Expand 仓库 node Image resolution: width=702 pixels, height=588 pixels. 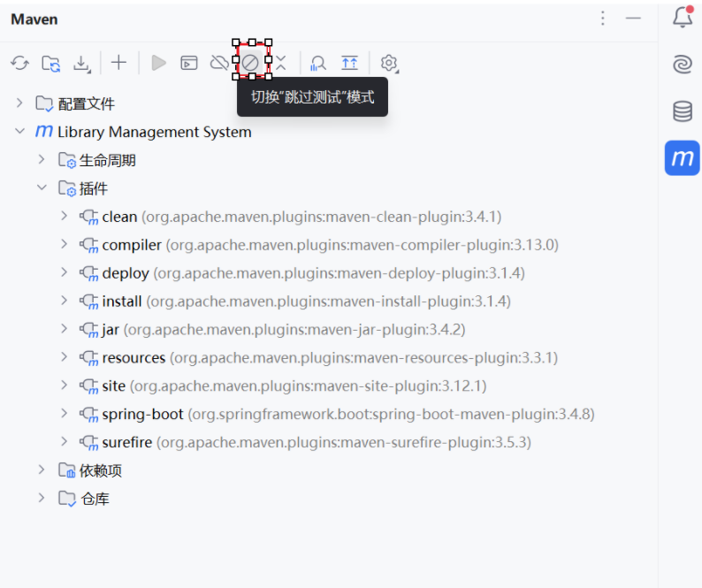[x=42, y=498]
